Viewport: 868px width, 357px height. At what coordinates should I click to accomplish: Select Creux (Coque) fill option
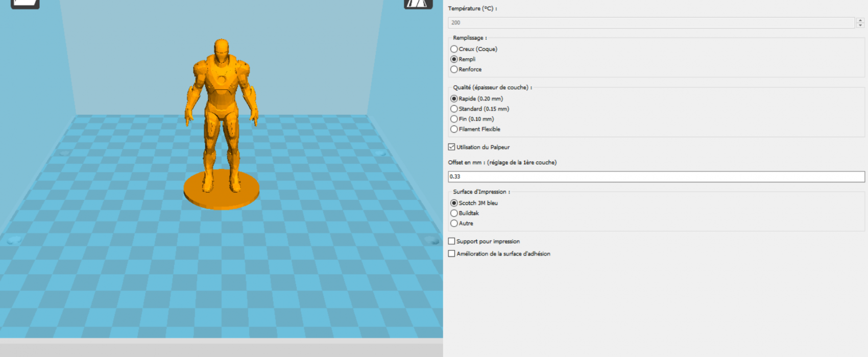tap(474, 49)
